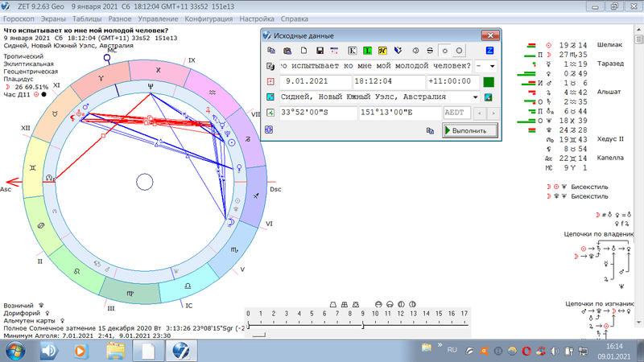The height and width of the screenshot is (362, 644).
Task: Toggle the small circle chart mode button
Action: tap(445, 51)
